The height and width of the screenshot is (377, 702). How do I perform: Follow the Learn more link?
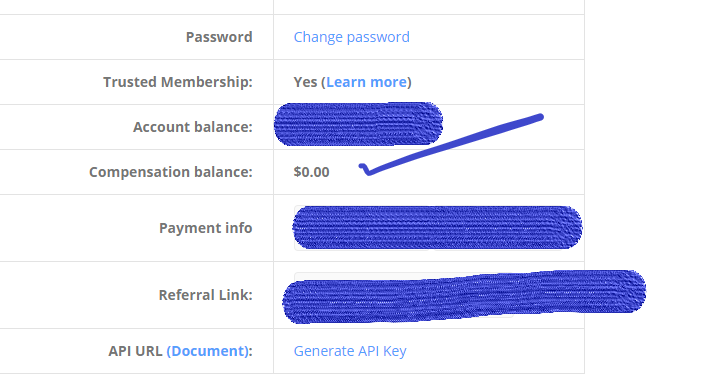click(x=366, y=82)
